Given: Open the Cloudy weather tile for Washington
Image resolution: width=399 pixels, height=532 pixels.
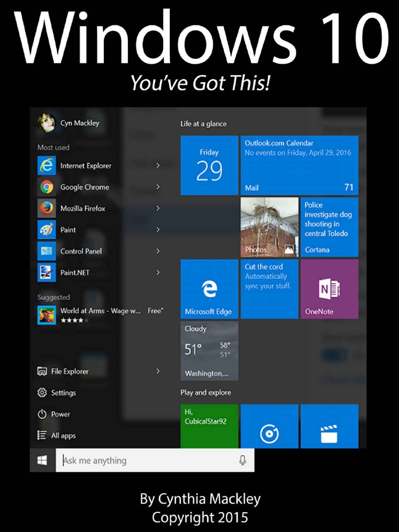Looking at the screenshot, I should pos(209,351).
